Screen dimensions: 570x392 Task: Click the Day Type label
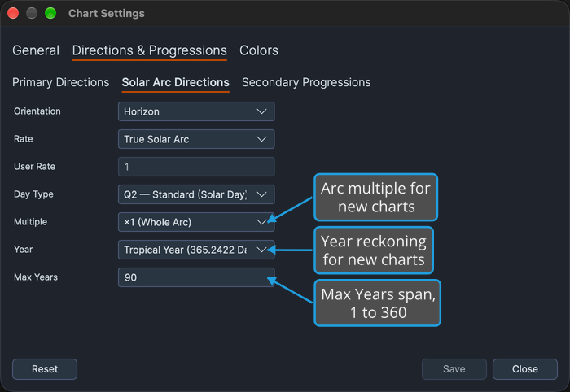tap(33, 194)
